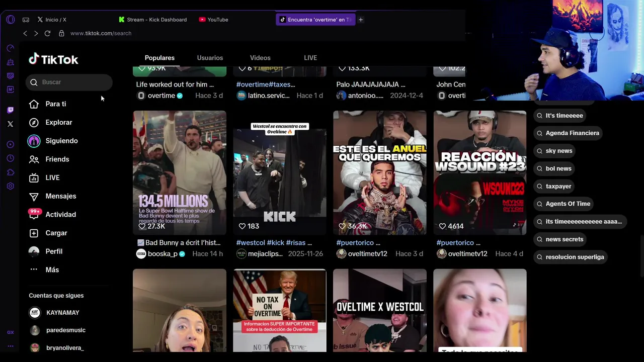
Task: Open the No Tax on Overtime video
Action: click(x=280, y=310)
